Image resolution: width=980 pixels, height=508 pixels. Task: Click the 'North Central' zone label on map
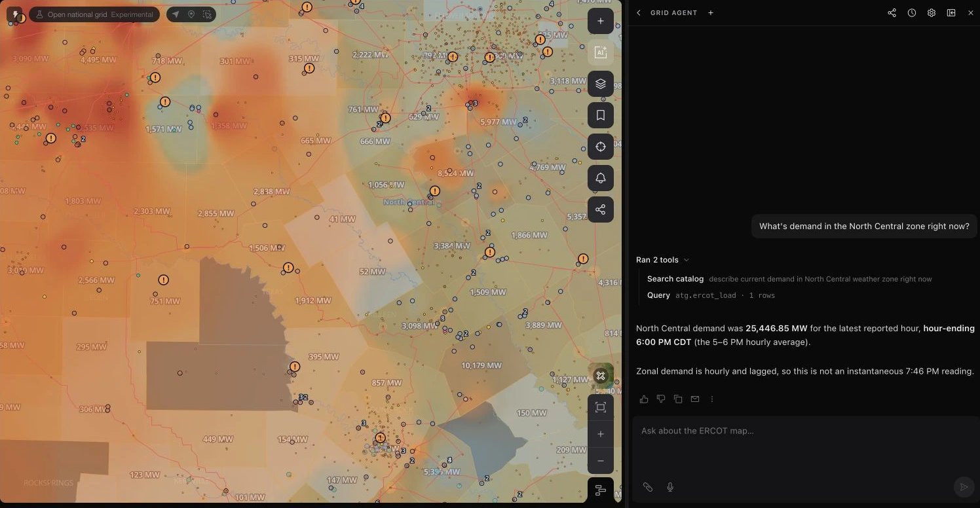click(409, 202)
